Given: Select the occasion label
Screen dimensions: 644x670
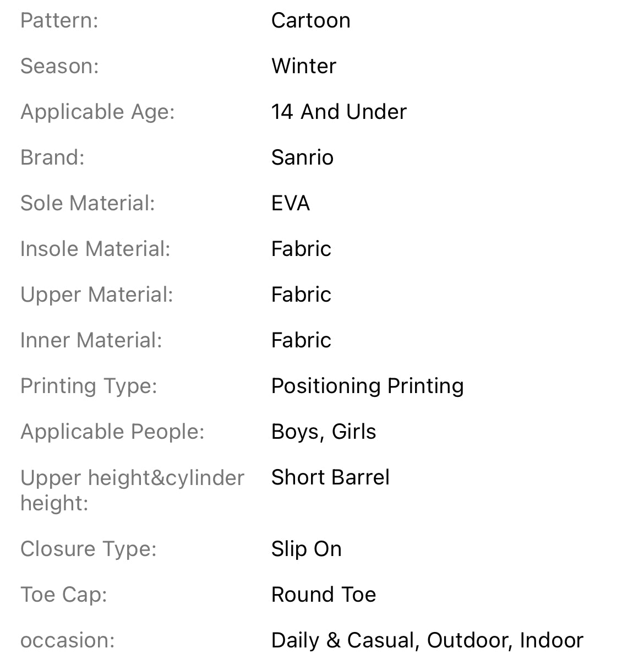Looking at the screenshot, I should tap(67, 640).
